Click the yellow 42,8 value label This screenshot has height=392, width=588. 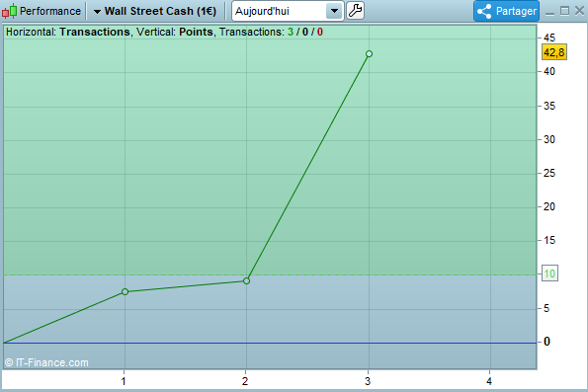click(553, 52)
